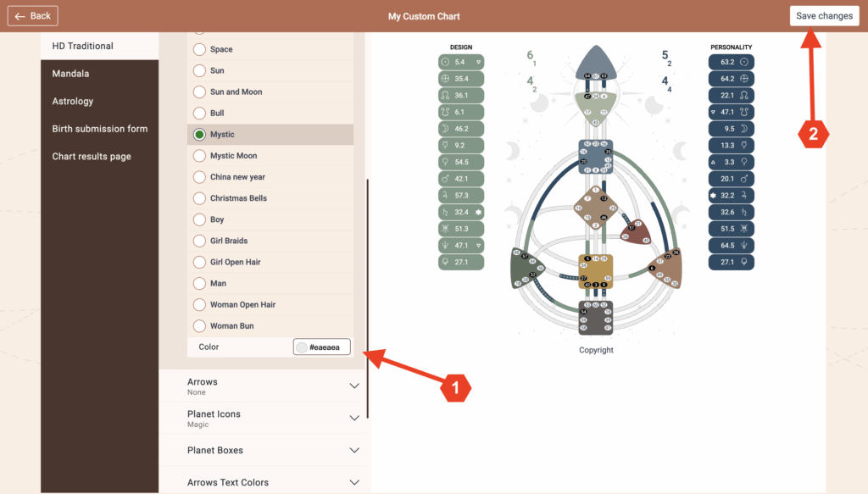868x494 pixels.
Task: Open the Planet Boxes section
Action: 271,451
